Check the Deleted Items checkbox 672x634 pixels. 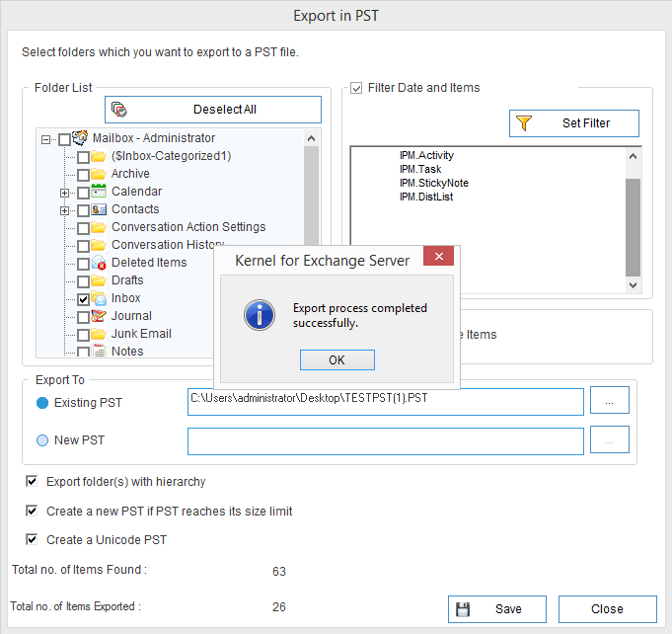83,264
